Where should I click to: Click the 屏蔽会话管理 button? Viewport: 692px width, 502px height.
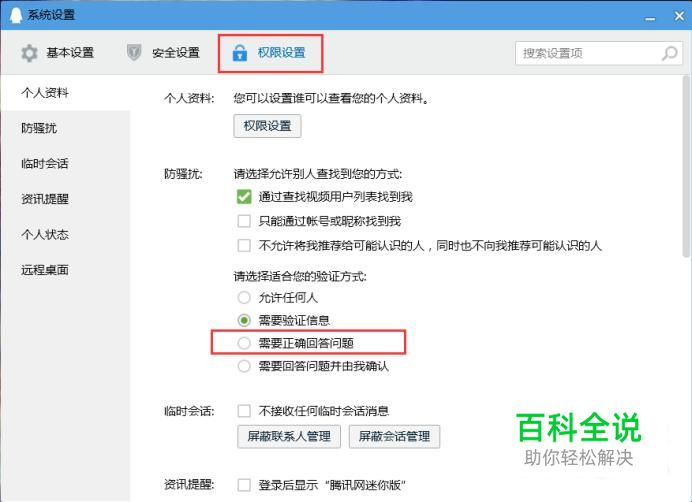tap(395, 437)
